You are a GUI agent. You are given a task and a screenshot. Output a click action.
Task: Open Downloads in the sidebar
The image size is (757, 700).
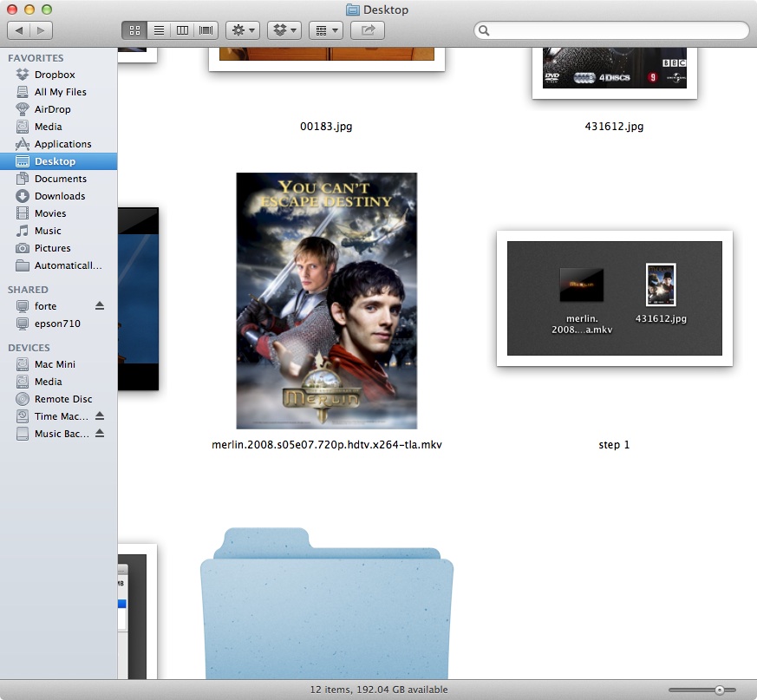point(58,196)
